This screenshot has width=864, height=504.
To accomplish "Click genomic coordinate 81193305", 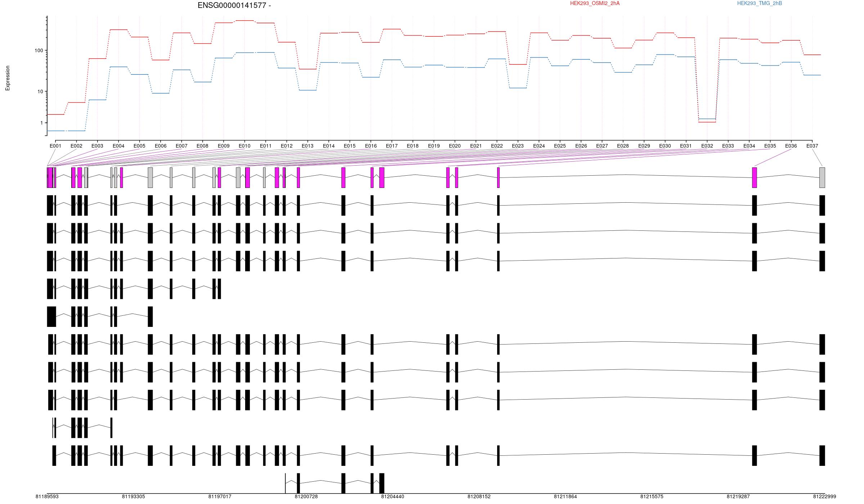I will [x=134, y=496].
